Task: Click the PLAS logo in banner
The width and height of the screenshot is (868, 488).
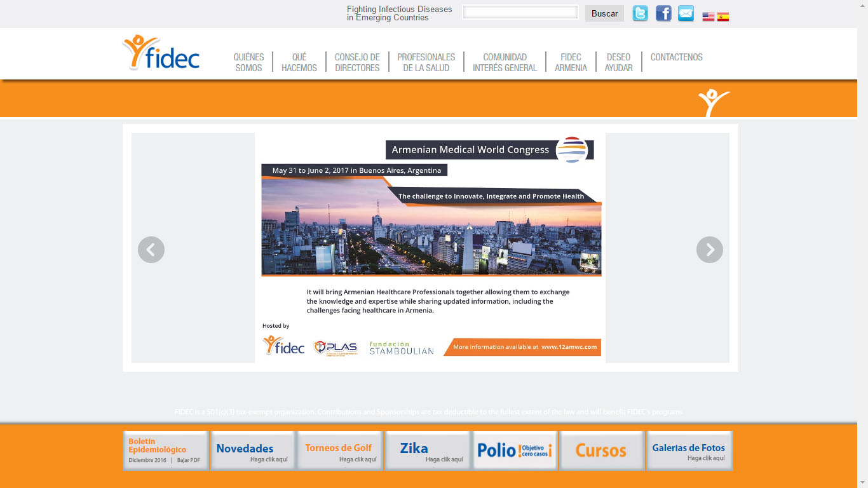Action: (336, 348)
